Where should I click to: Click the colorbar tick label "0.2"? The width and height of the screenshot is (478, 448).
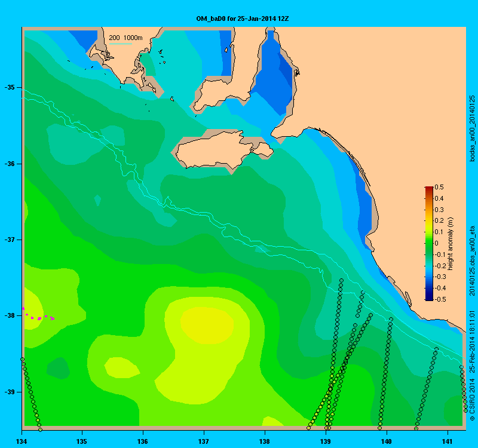439,220
